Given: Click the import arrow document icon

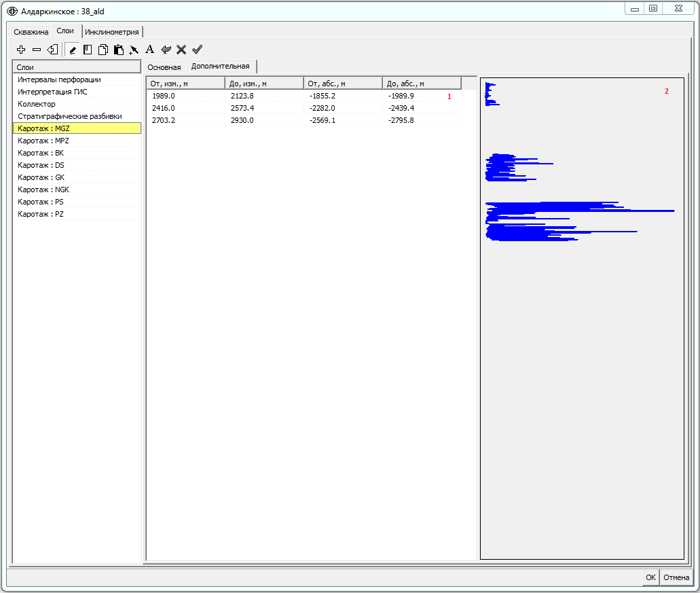Looking at the screenshot, I should tap(53, 50).
